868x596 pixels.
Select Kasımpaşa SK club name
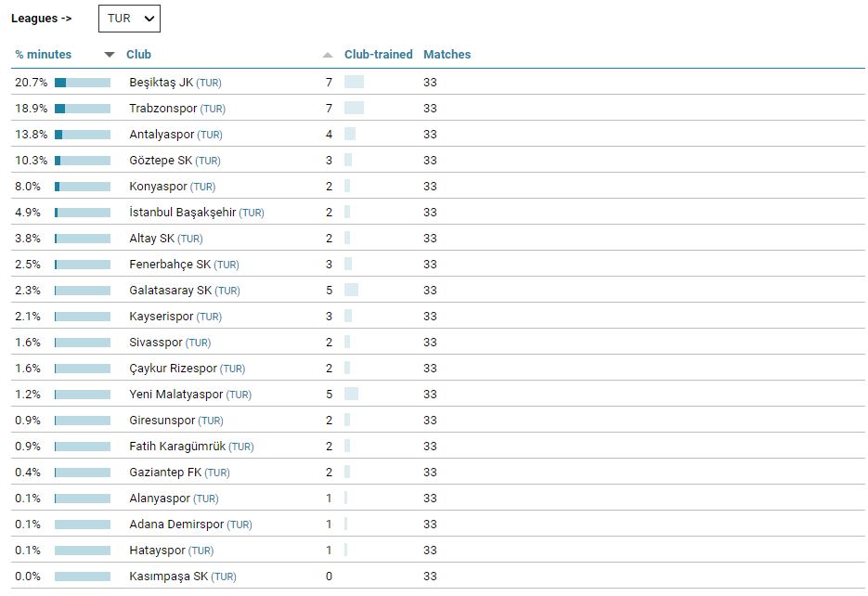click(169, 577)
